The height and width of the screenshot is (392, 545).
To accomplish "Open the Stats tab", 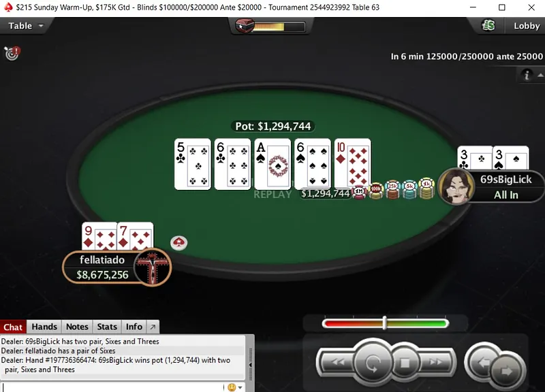I will pyautogui.click(x=107, y=327).
